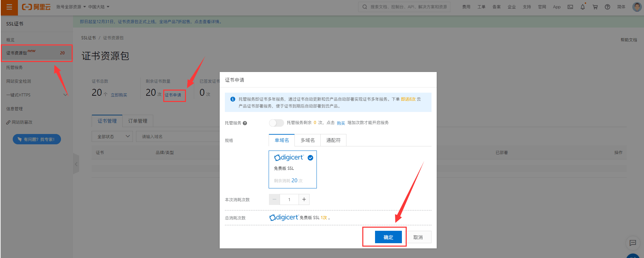
Task: Open 证书资源包 in the sidebar
Action: pos(37,53)
